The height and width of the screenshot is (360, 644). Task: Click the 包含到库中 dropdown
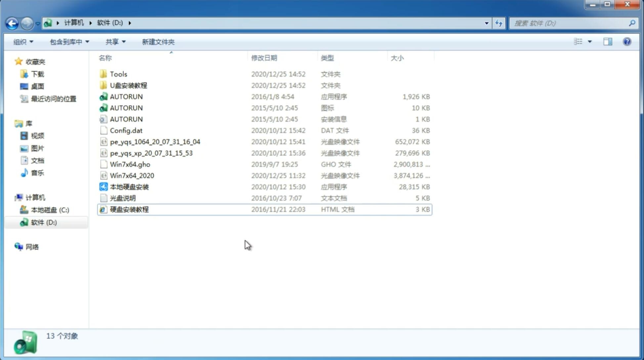click(x=68, y=42)
